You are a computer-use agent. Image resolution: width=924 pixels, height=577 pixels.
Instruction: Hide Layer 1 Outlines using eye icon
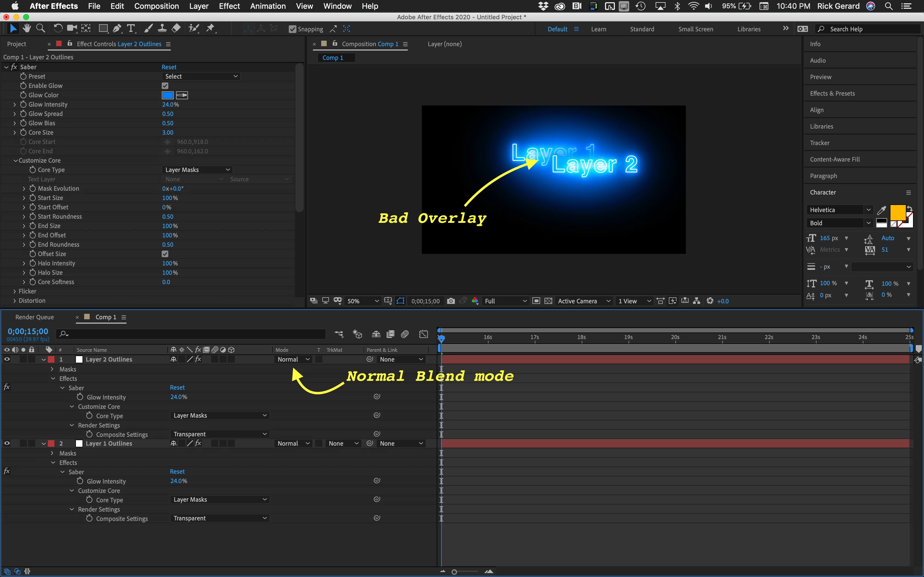click(x=7, y=443)
